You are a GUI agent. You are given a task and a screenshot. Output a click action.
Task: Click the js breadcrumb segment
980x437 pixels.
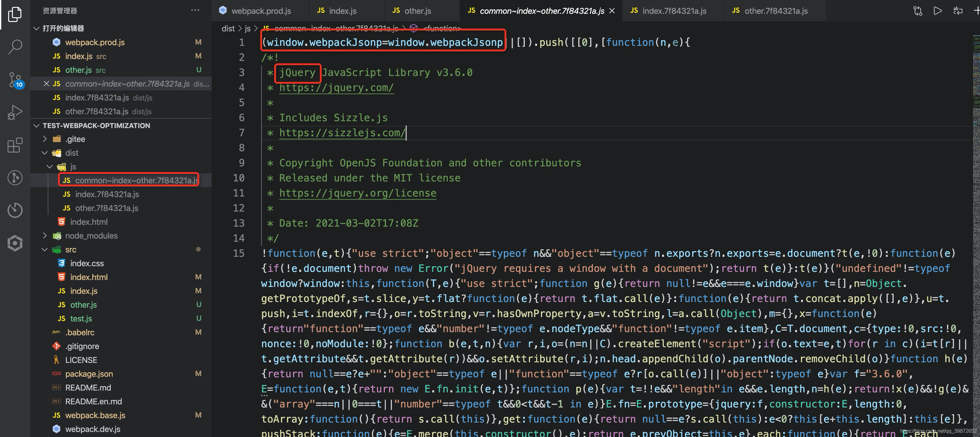point(248,29)
